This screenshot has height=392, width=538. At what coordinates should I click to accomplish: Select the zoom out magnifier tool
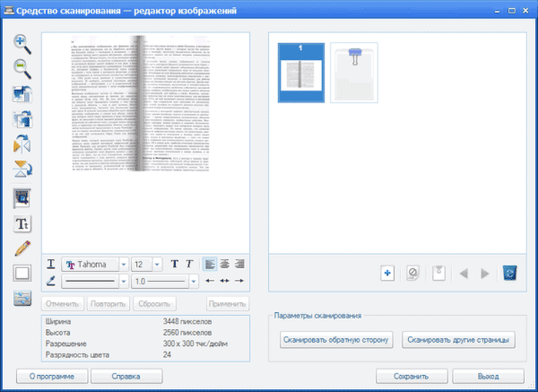coord(22,69)
